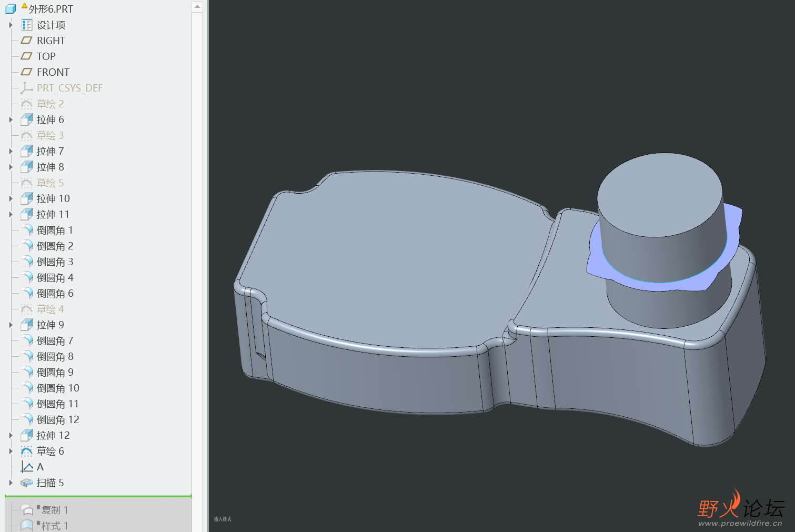
Task: Click the cylinder top face on model
Action: pyautogui.click(x=660, y=188)
